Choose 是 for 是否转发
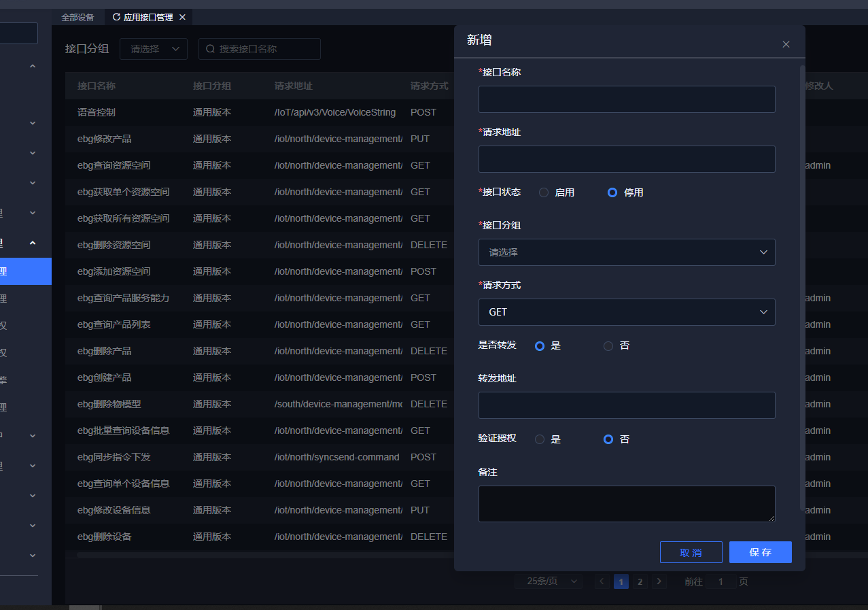The width and height of the screenshot is (868, 610). point(540,345)
